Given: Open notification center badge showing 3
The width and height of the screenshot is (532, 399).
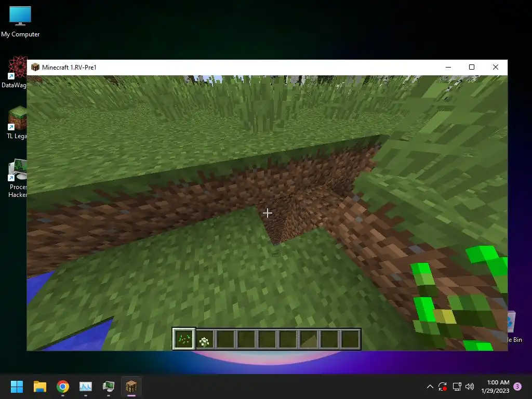Looking at the screenshot, I should tap(517, 387).
